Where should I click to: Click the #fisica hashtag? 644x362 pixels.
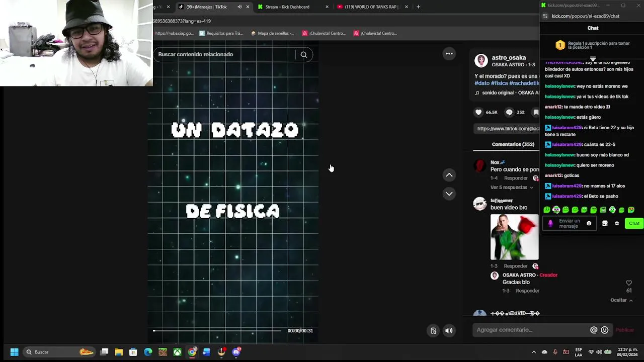499,83
